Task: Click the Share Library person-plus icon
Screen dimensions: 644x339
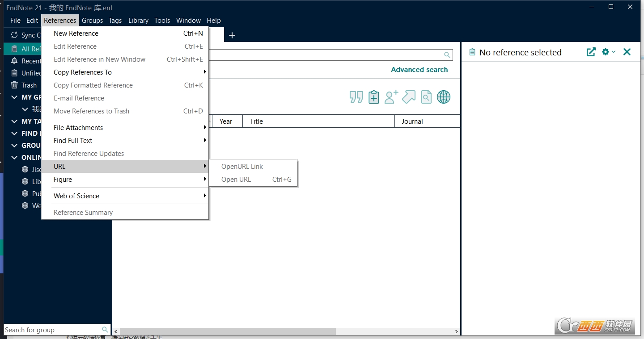Action: point(391,97)
